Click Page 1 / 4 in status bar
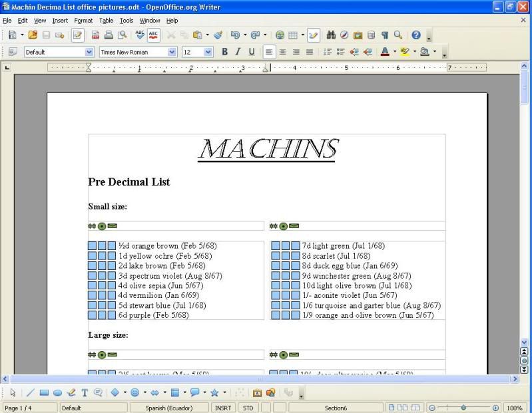The height and width of the screenshot is (413, 532). [29, 408]
